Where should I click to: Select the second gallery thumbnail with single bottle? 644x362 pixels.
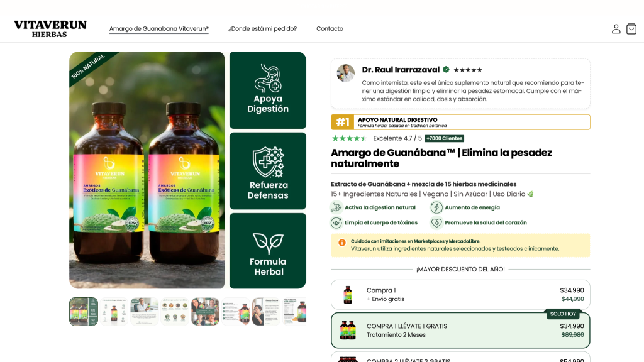pos(114,312)
